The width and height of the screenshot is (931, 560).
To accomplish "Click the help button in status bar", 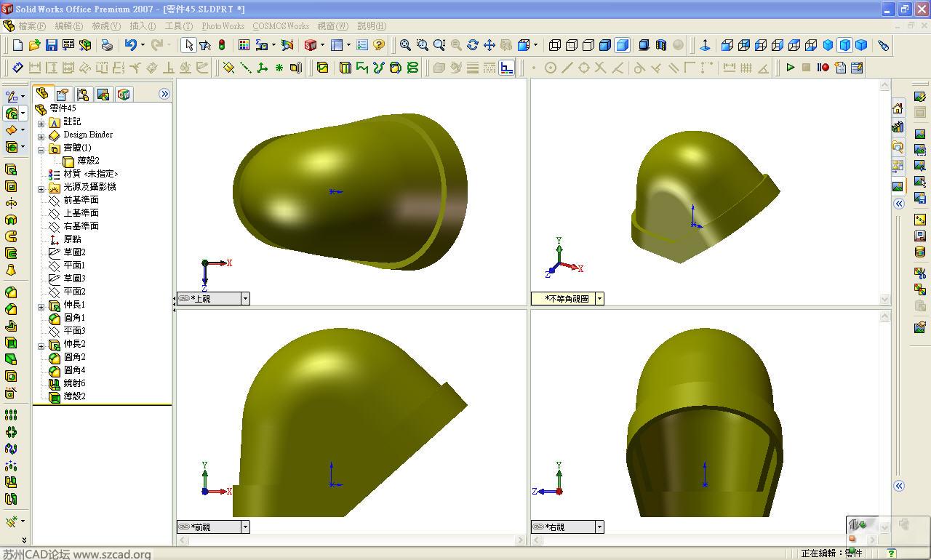I will pyautogui.click(x=891, y=553).
